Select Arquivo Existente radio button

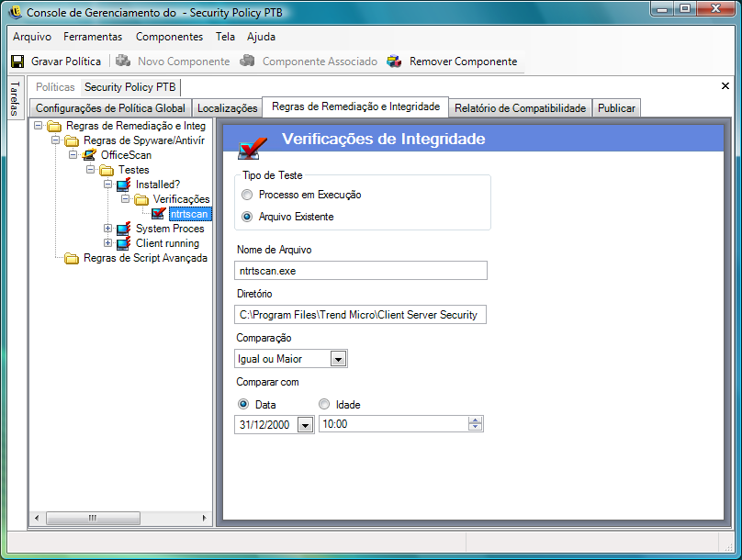(x=247, y=217)
